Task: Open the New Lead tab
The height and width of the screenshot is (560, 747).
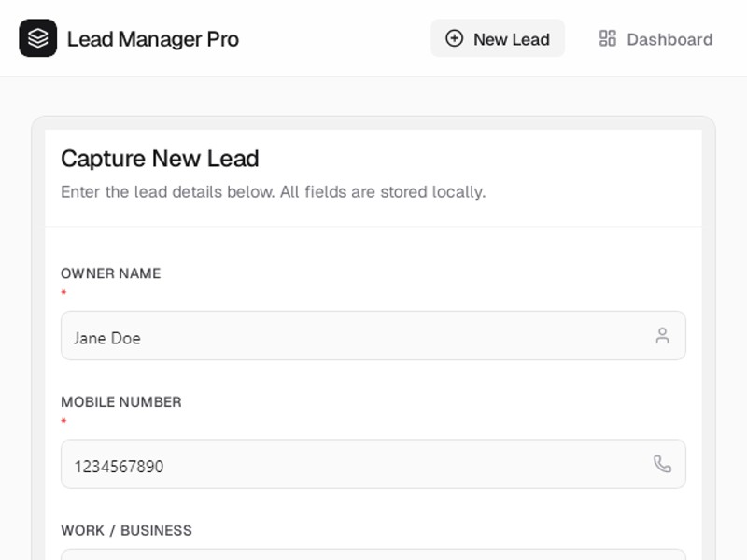Action: (498, 38)
